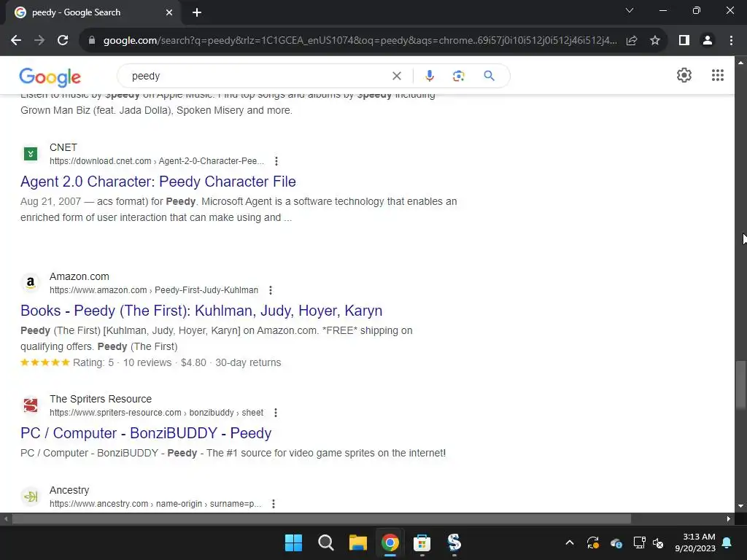Screen dimensions: 747x560
Task: Open notifications bell in system tray
Action: click(x=727, y=542)
